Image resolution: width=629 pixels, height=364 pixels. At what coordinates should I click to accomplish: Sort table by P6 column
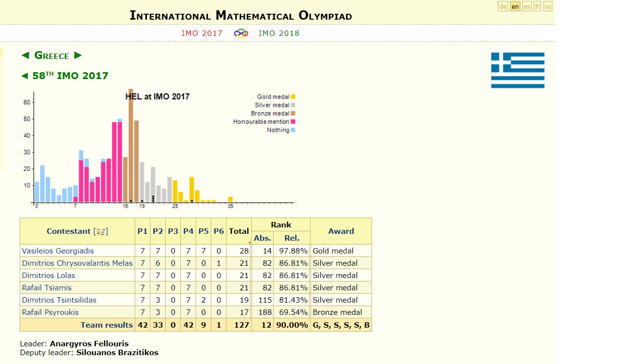click(x=219, y=231)
